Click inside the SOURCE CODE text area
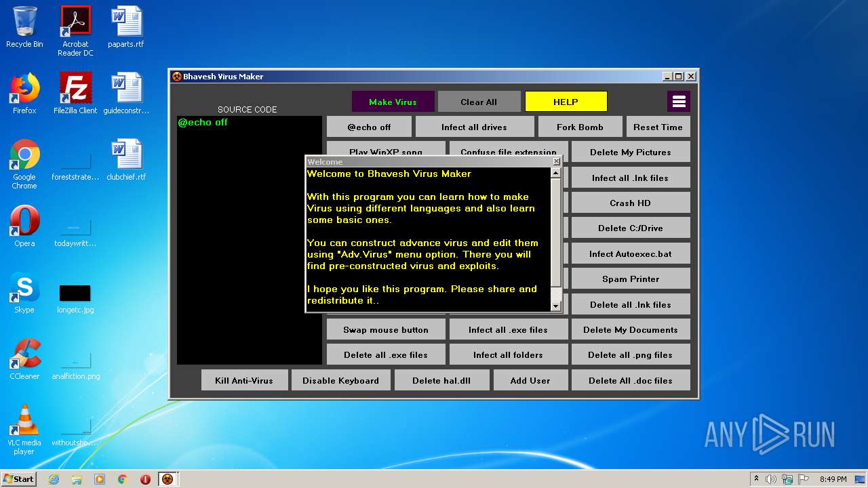 click(x=250, y=240)
